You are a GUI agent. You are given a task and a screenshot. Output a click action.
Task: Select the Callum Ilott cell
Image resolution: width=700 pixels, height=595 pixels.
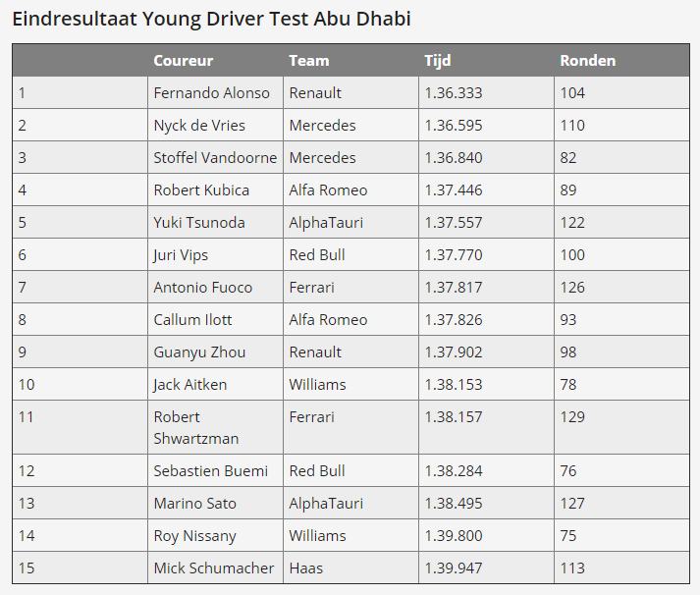(x=215, y=320)
